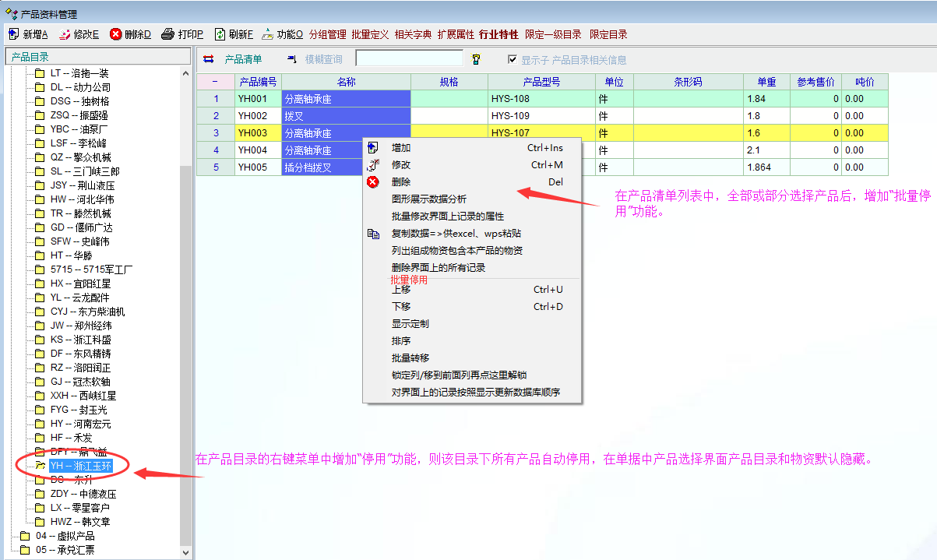Click the red 删除 toolbar icon

click(116, 34)
